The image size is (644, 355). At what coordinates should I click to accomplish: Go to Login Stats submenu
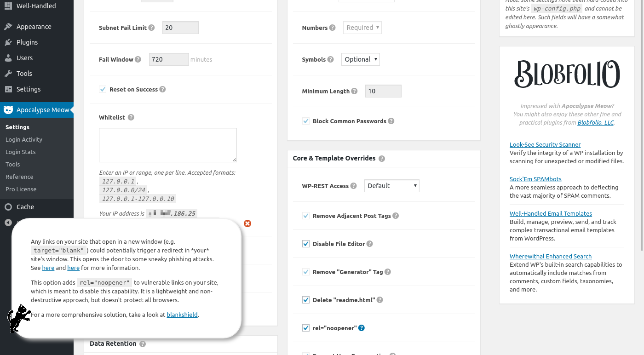[21, 152]
